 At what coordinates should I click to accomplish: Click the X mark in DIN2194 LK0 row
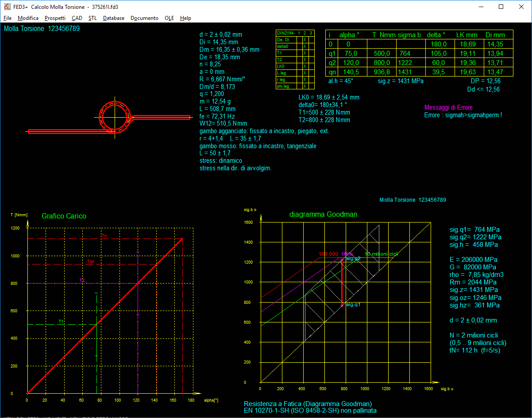tap(305, 66)
